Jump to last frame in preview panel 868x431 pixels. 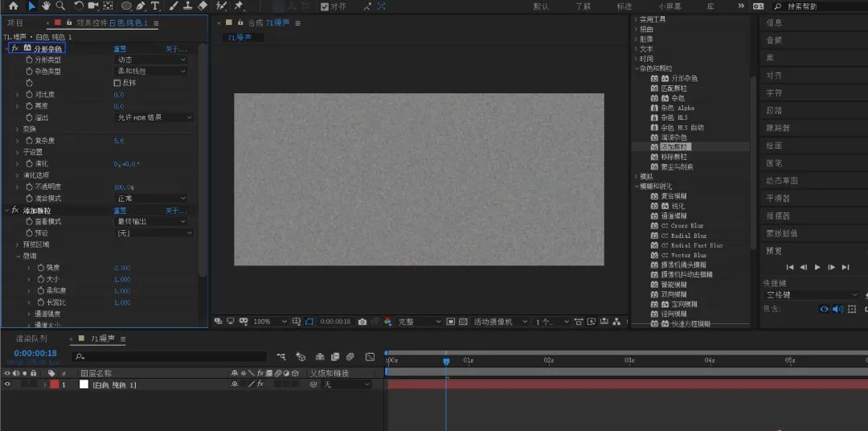(845, 267)
